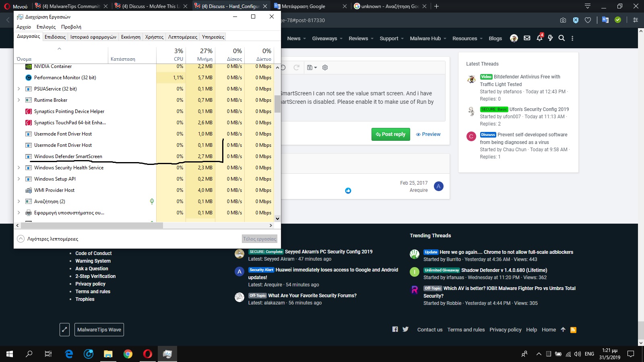644x362 pixels.
Task: Select the Performance Monitor (32 bit) process row
Action: click(x=144, y=78)
